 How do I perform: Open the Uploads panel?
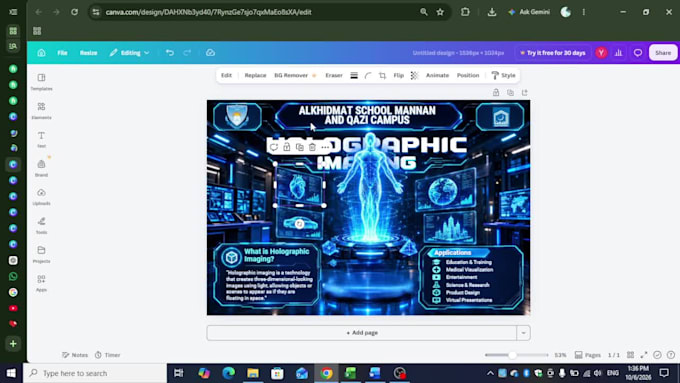click(41, 196)
